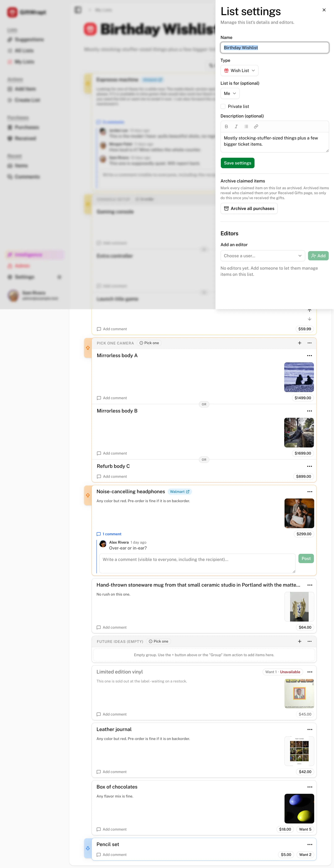Open options menu for Mirrorless body A
This screenshot has height=868, width=334.
click(x=309, y=355)
